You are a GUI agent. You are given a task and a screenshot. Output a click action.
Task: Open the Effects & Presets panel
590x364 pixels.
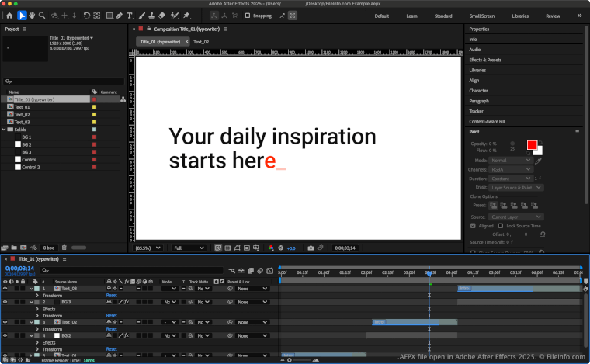(x=485, y=60)
